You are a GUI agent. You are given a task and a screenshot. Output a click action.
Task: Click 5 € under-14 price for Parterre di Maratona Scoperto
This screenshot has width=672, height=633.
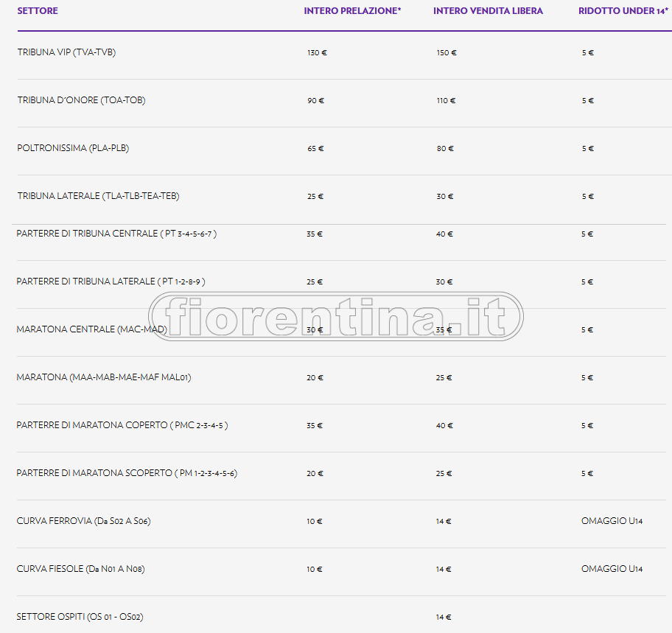[587, 474]
